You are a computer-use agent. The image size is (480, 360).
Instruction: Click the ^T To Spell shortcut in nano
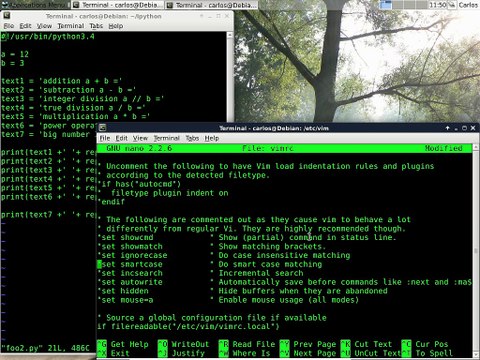[427, 353]
